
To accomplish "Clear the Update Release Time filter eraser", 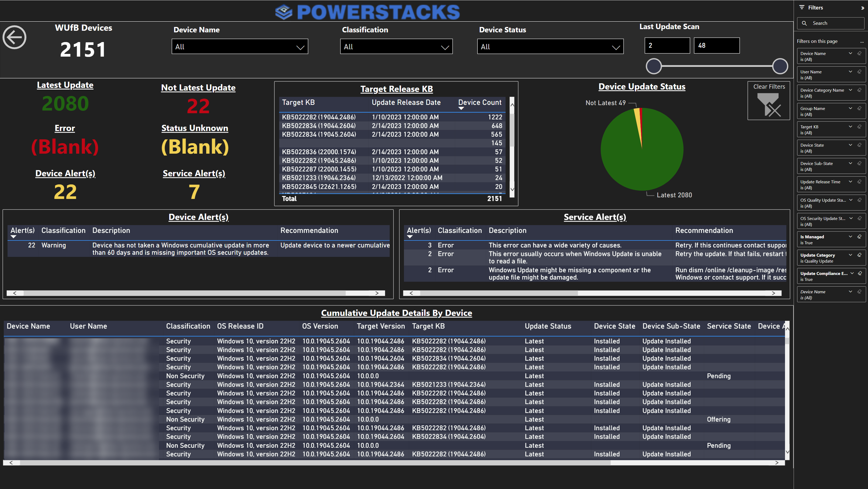I will tap(860, 182).
